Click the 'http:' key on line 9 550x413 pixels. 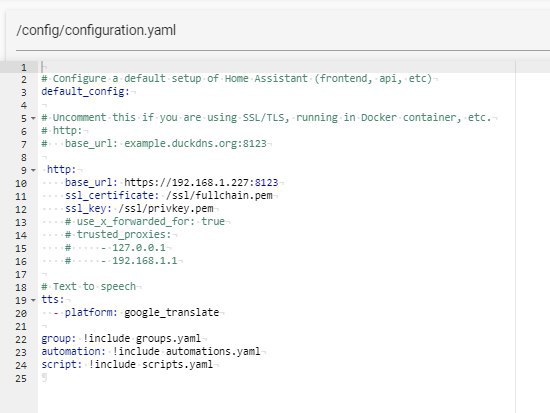(61, 169)
